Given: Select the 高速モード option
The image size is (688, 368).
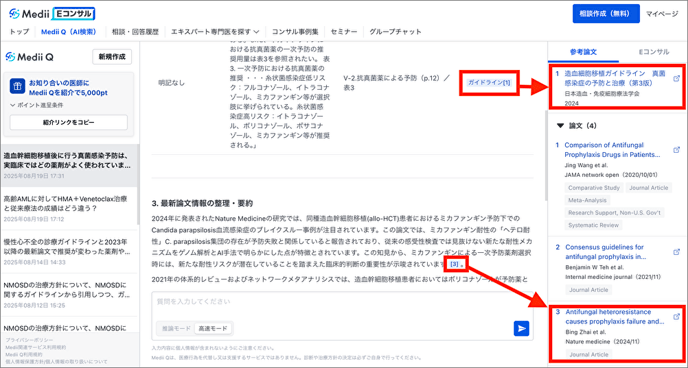Looking at the screenshot, I should coord(213,328).
